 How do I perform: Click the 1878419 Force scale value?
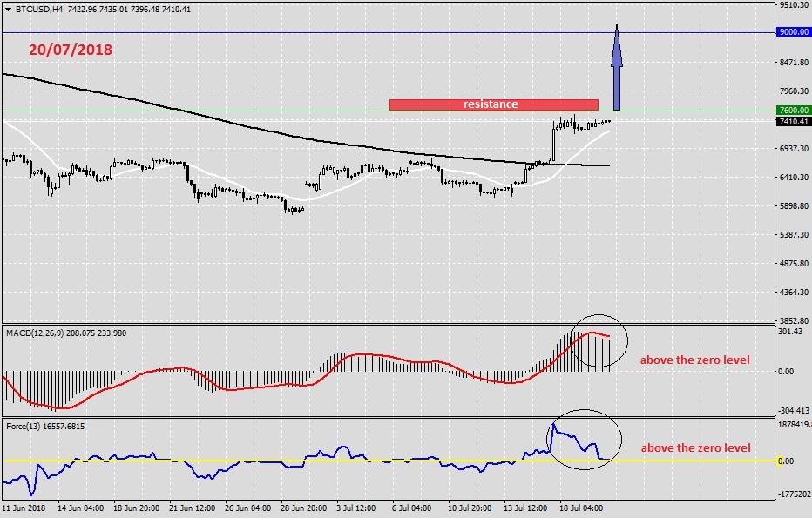pyautogui.click(x=793, y=425)
